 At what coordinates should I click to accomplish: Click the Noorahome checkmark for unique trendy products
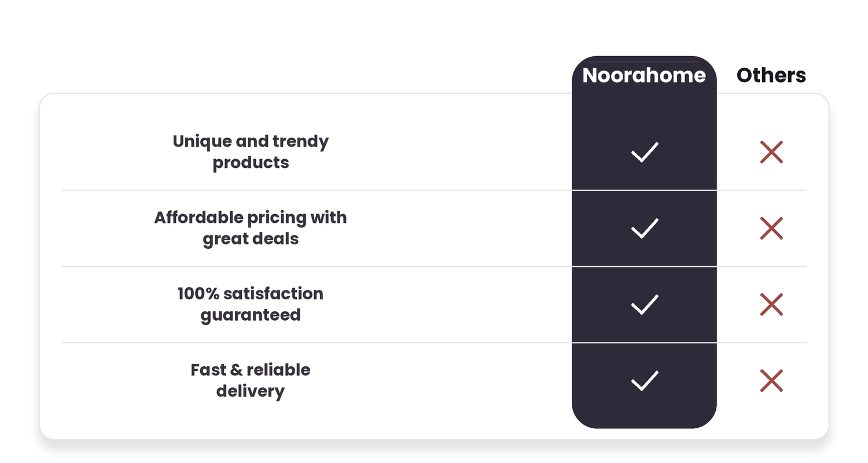tap(644, 152)
